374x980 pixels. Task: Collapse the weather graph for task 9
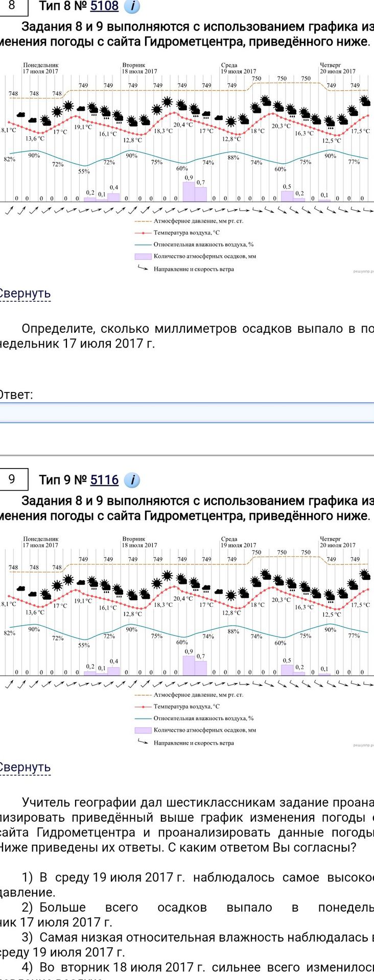coord(25,767)
